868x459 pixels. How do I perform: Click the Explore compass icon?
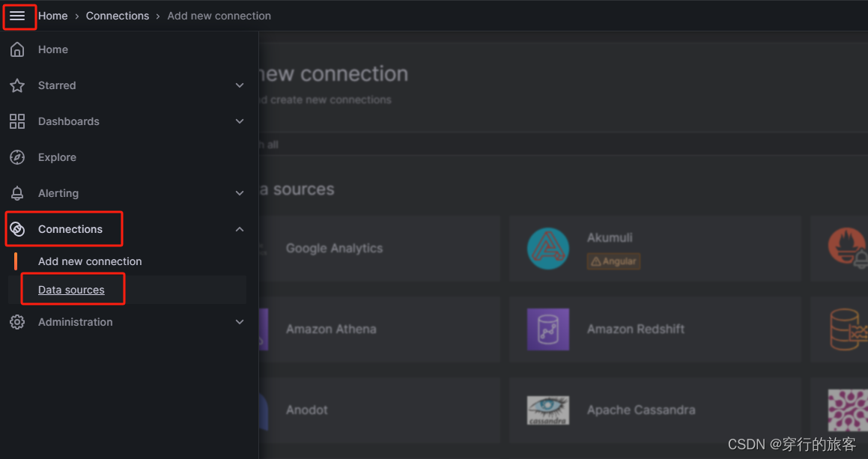pos(17,157)
